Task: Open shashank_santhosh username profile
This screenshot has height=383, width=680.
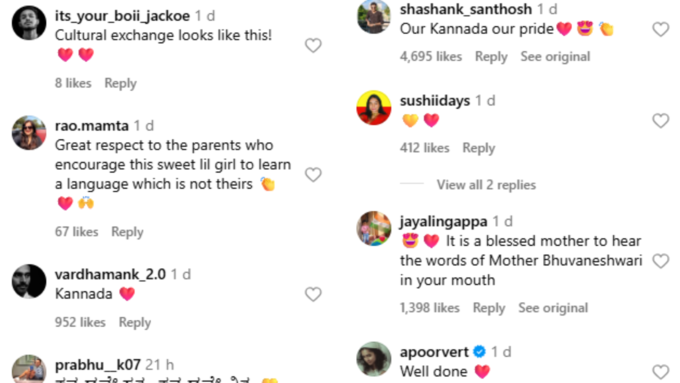Action: [466, 9]
